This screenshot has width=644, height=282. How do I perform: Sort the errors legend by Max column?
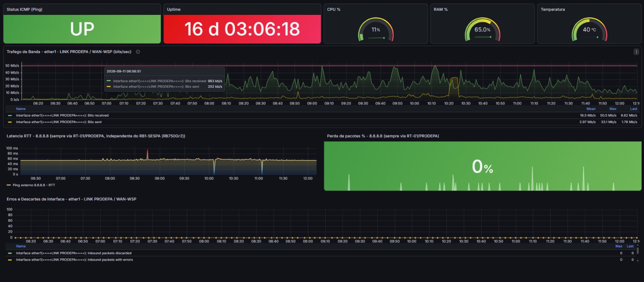[619, 246]
